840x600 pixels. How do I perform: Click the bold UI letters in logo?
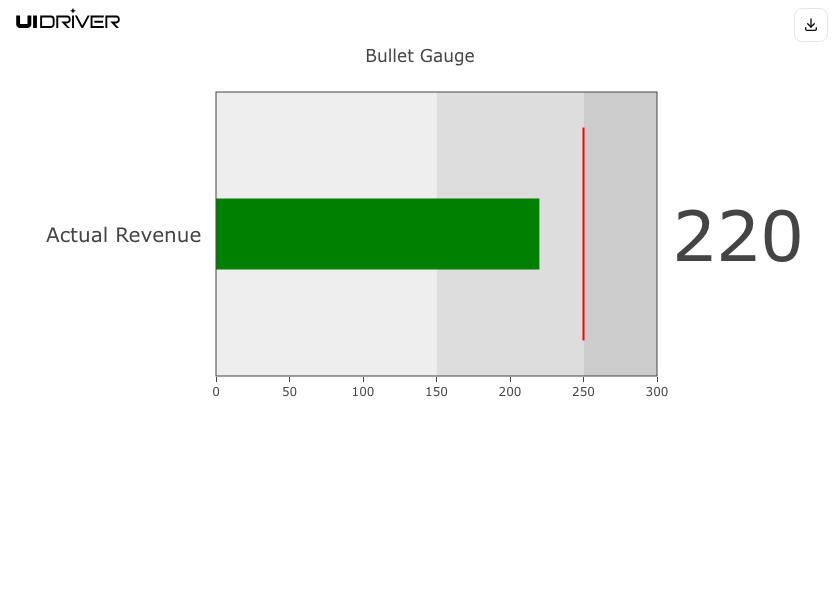(x=27, y=21)
